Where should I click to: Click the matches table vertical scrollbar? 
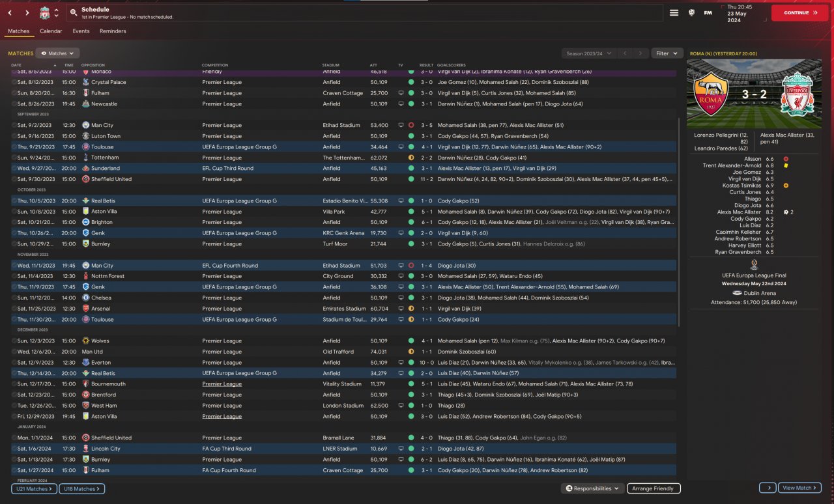(x=679, y=221)
